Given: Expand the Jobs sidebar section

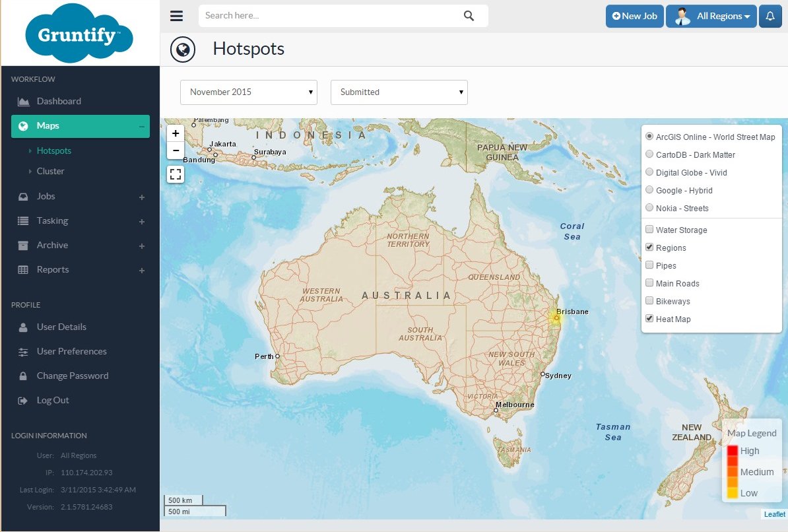Looking at the screenshot, I should point(46,196).
